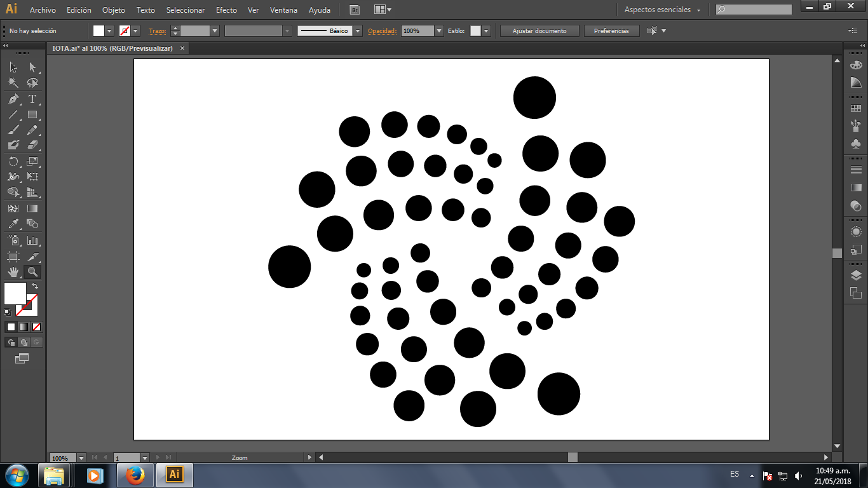This screenshot has width=868, height=488.
Task: Open the Brushes panel icon
Action: click(856, 125)
